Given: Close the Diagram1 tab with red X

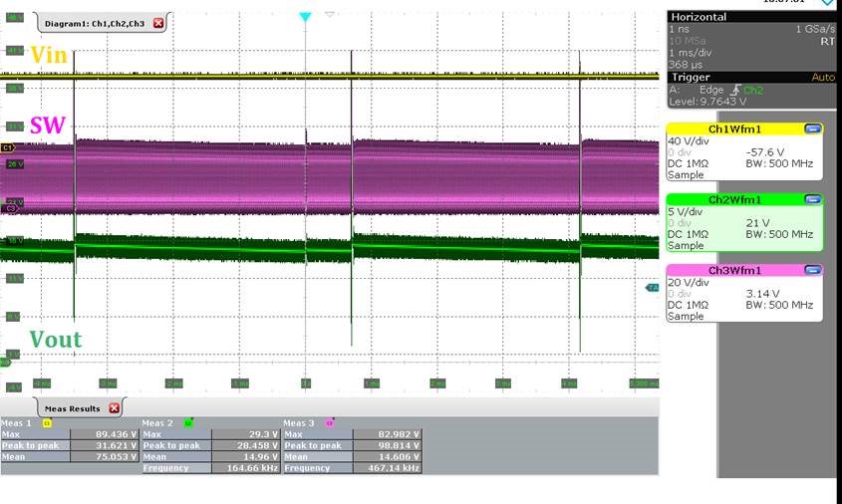Looking at the screenshot, I should tap(157, 23).
